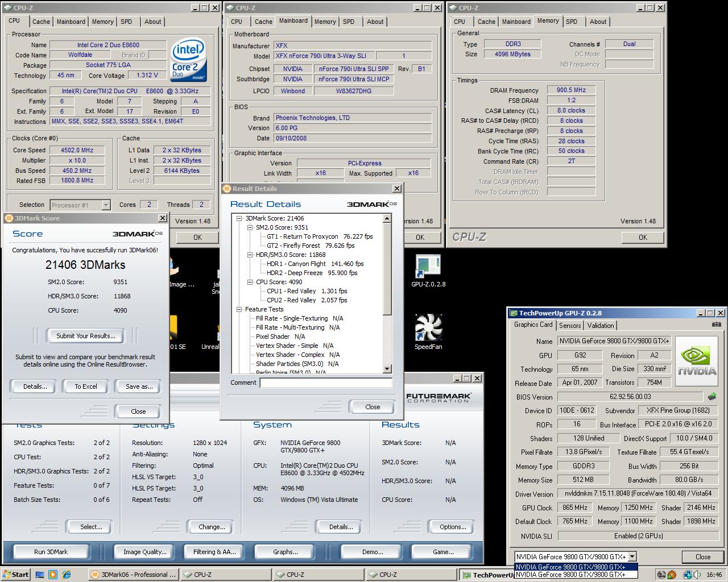Open SPD tab in CPU-Z window showing Motherboard

tap(349, 22)
